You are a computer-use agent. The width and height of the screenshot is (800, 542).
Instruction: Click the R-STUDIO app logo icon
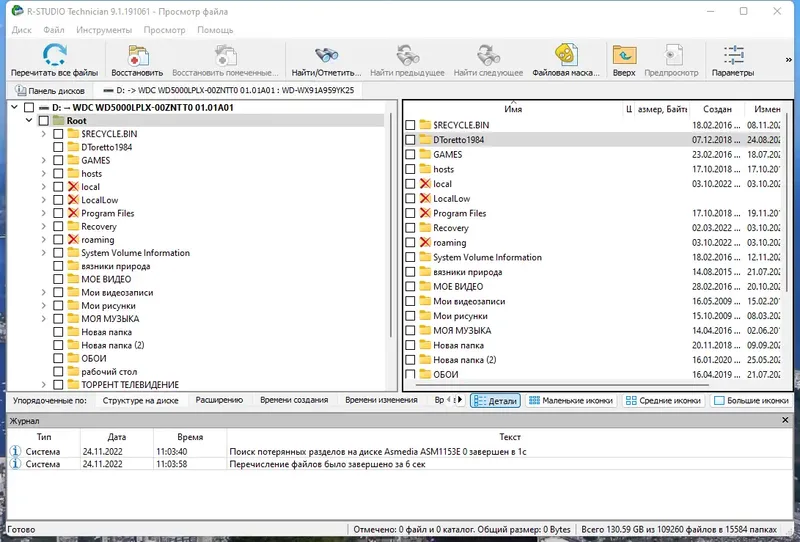(x=17, y=11)
